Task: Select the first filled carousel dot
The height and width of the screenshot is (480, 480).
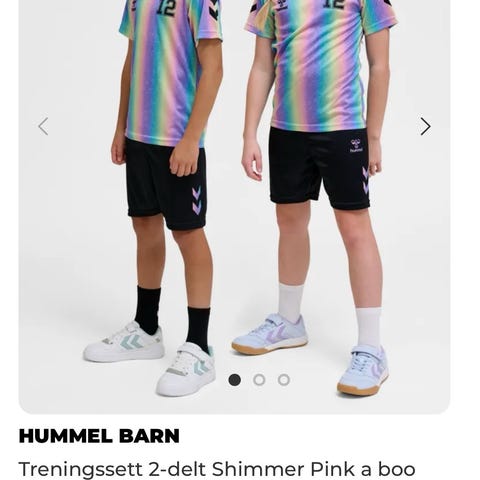Action: click(x=235, y=380)
